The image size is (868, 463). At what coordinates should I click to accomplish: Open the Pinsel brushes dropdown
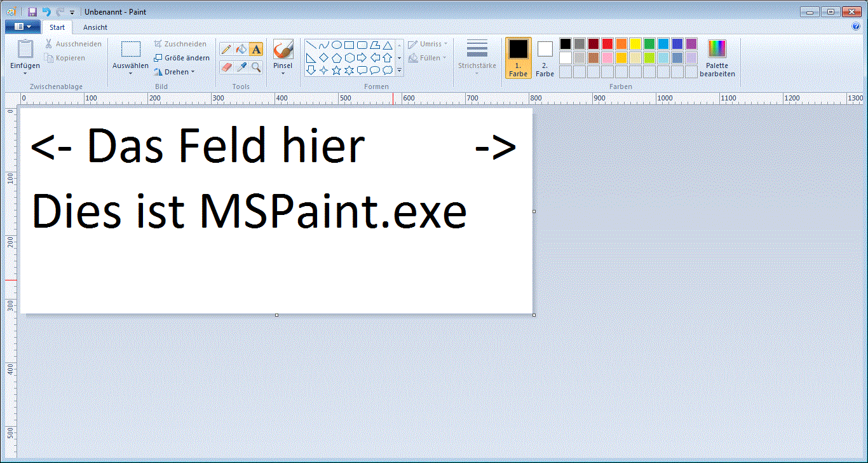(283, 71)
